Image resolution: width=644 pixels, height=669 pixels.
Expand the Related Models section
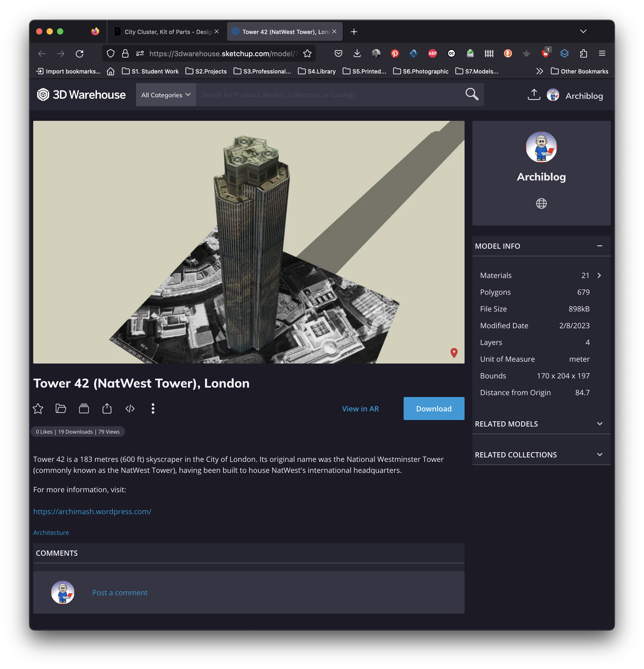600,424
